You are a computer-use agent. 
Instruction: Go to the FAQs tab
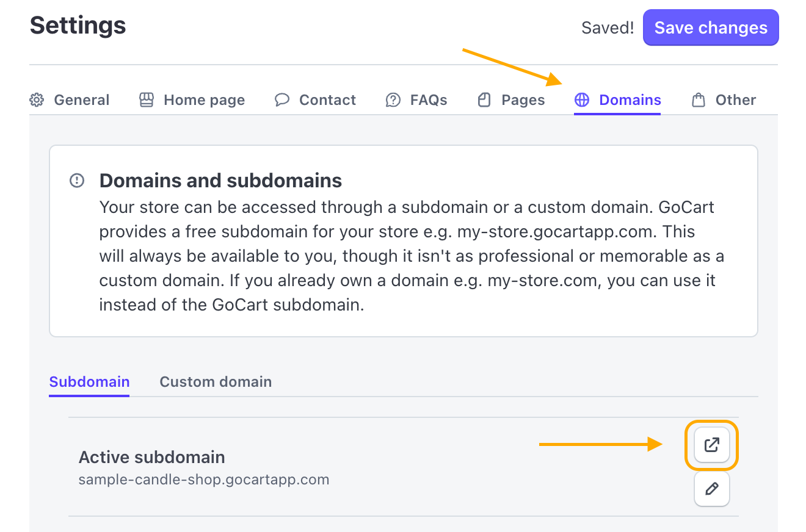coord(429,100)
